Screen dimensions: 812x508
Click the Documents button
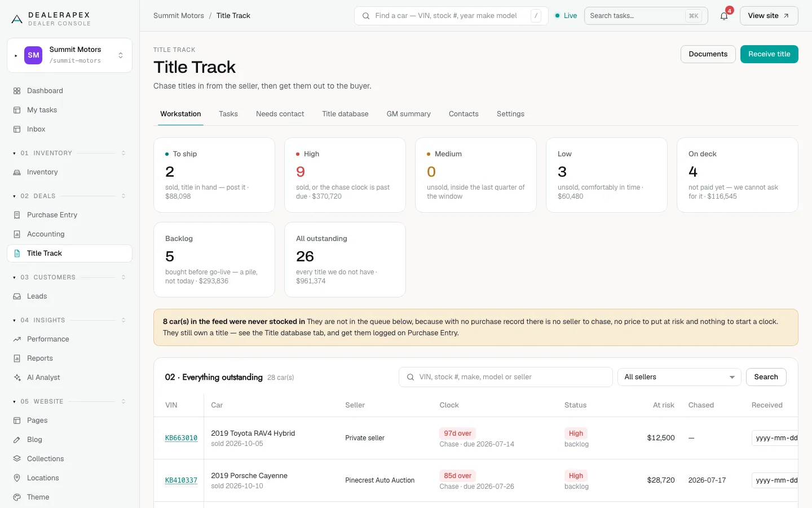click(708, 54)
